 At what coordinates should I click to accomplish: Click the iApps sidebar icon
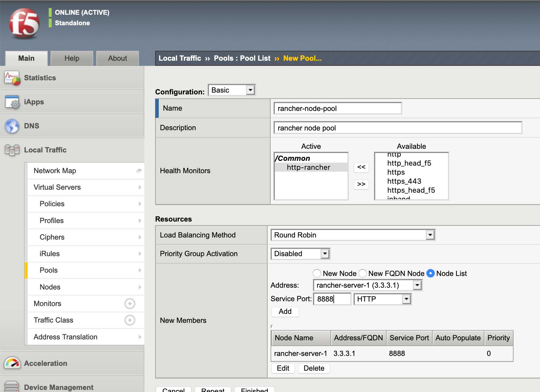12,102
